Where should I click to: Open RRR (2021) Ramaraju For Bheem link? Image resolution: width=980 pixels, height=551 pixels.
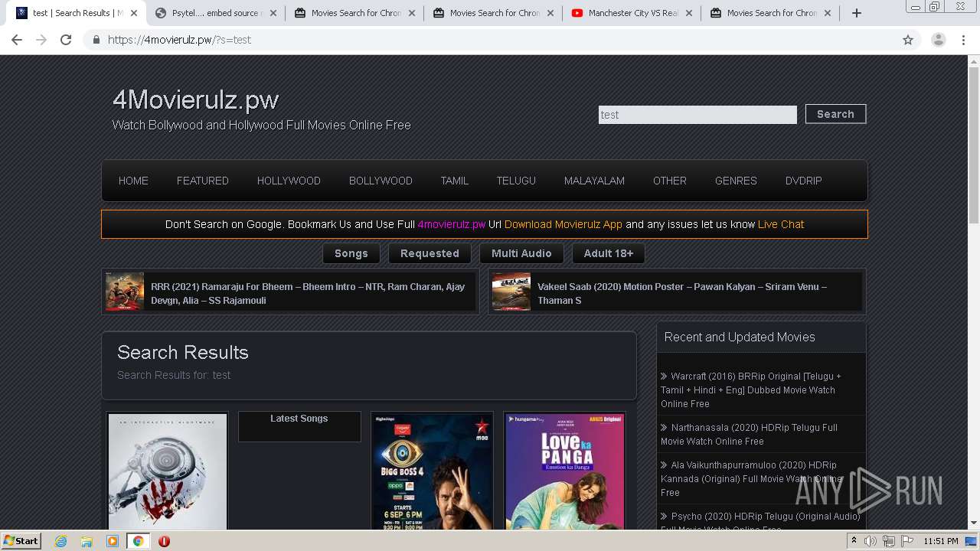click(x=308, y=293)
